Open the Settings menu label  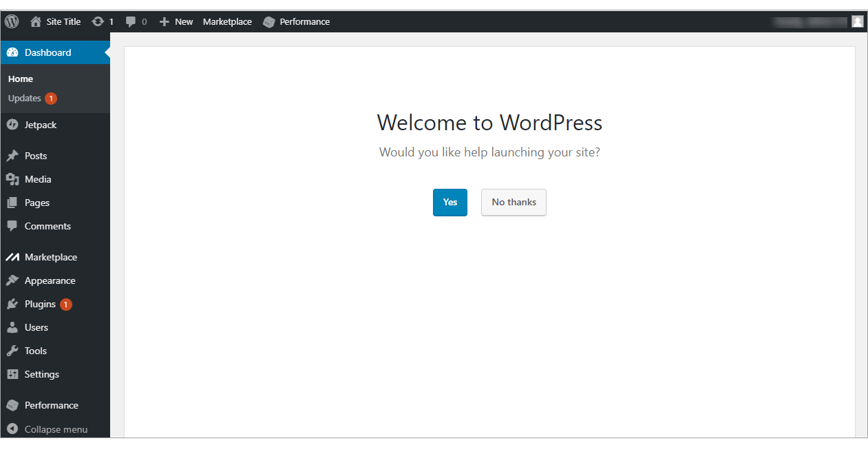(x=42, y=374)
